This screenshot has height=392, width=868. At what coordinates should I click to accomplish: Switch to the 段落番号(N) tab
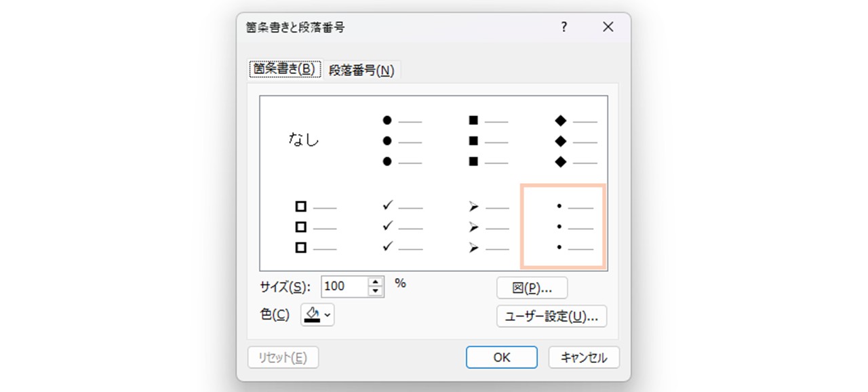tap(361, 70)
